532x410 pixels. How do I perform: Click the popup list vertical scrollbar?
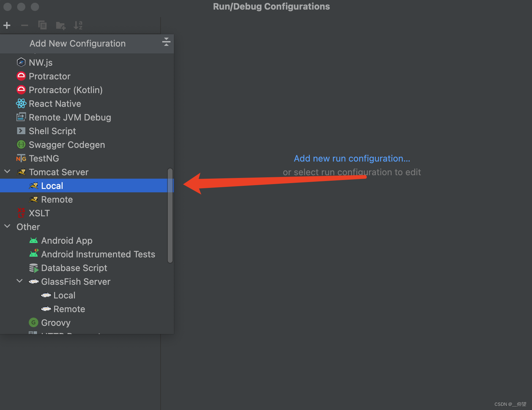[x=170, y=216]
